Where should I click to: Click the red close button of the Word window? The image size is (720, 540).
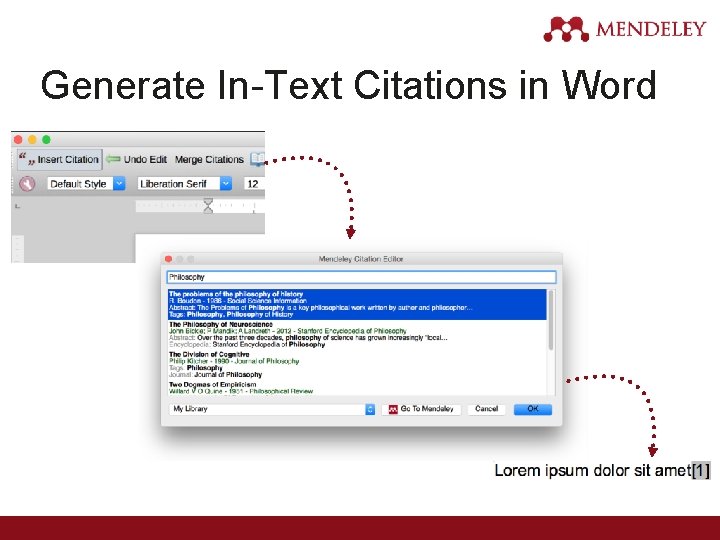[x=18, y=140]
